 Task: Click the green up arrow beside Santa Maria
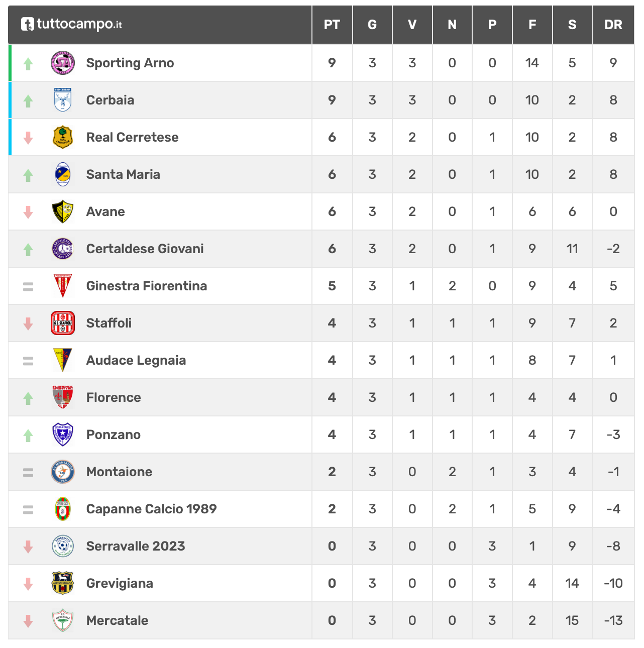point(28,175)
